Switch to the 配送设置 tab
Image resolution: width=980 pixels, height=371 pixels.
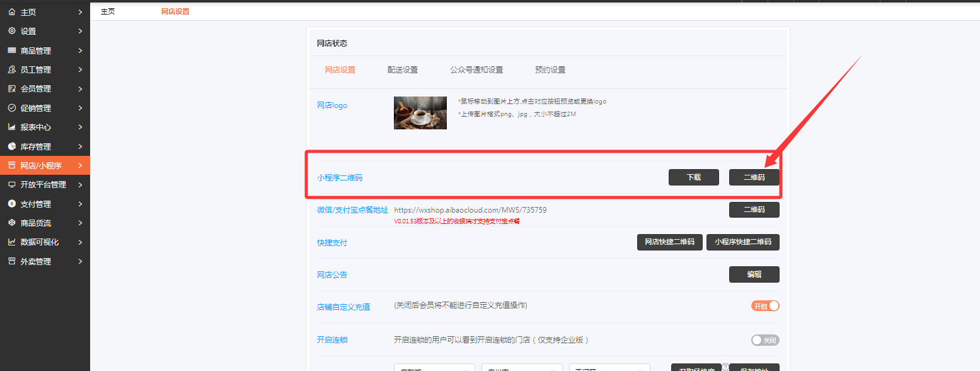click(x=402, y=70)
